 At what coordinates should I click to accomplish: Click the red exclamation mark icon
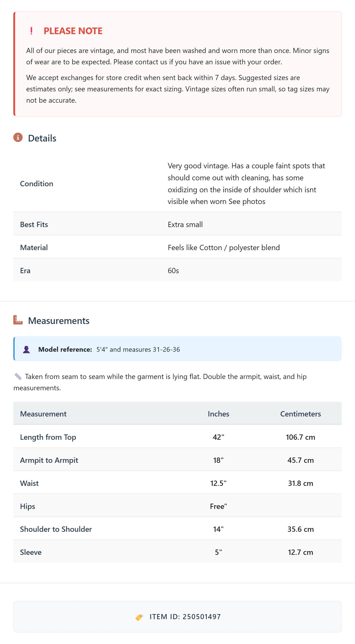coord(31,31)
